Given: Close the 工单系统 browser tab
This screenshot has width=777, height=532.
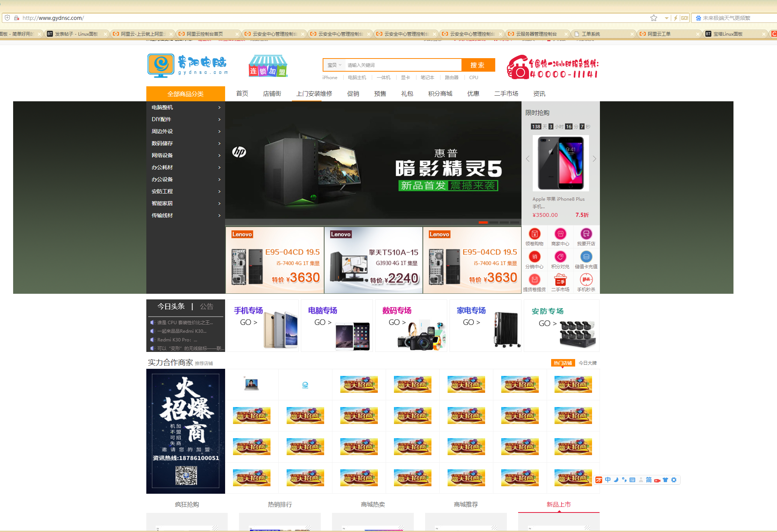Looking at the screenshot, I should click(632, 34).
